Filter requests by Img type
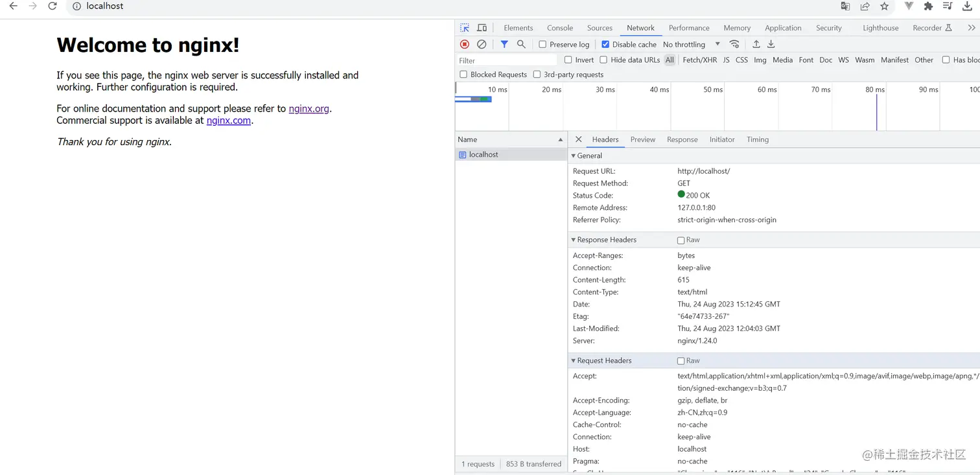The height and width of the screenshot is (475, 980). click(760, 60)
